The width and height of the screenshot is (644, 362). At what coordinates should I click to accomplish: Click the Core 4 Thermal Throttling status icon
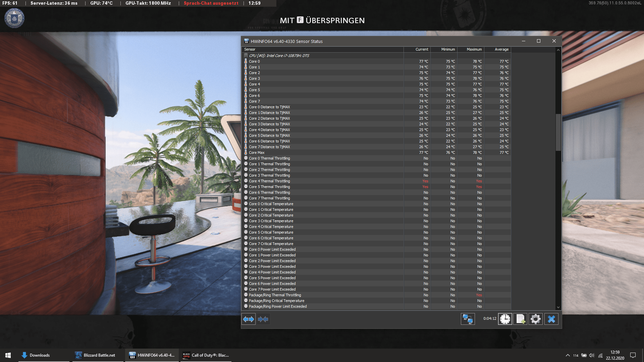246,181
